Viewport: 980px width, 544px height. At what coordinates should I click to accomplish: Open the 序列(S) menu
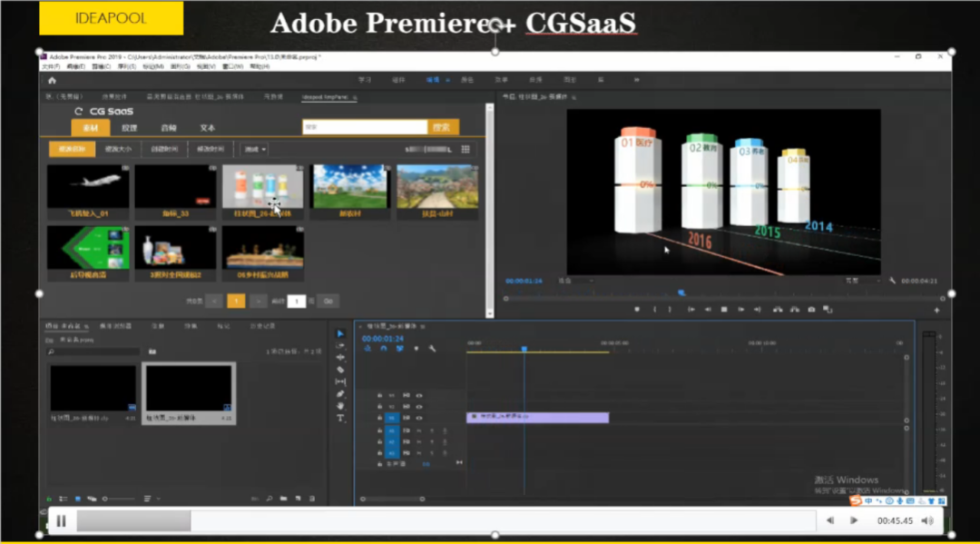pos(127,66)
